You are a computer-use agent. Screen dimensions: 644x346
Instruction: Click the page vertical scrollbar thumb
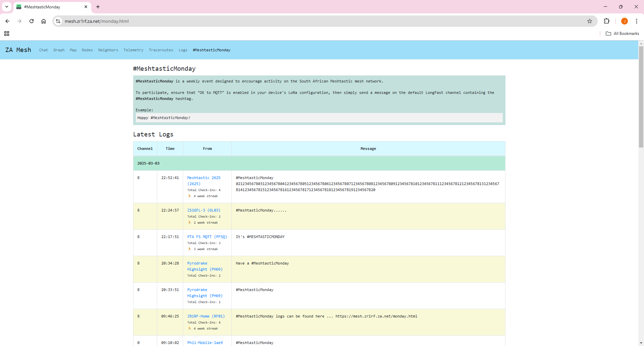[641, 97]
